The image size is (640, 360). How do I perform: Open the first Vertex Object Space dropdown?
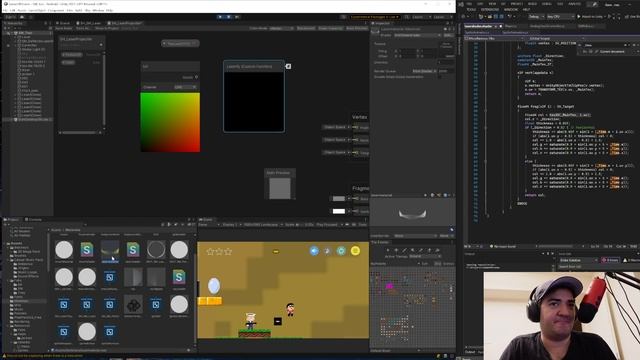pyautogui.click(x=336, y=127)
